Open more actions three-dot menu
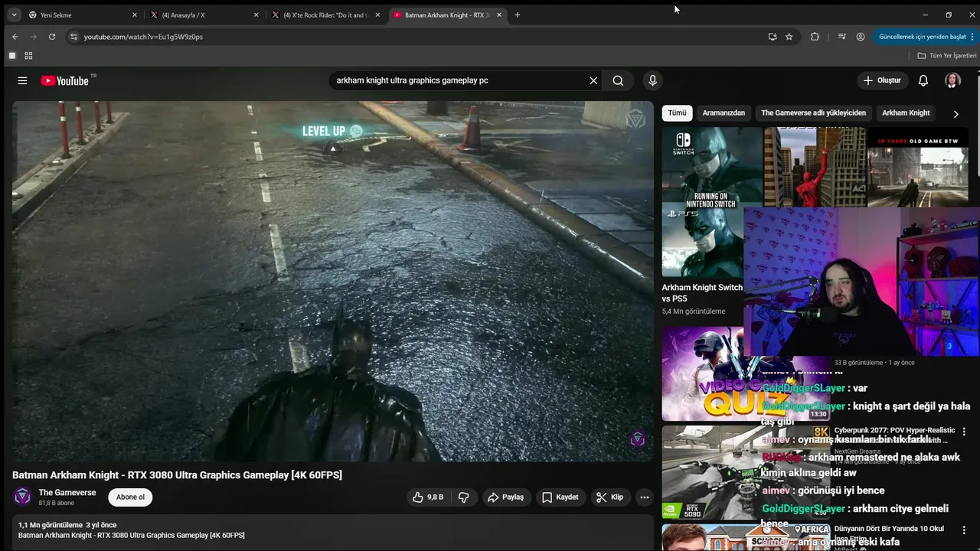Image resolution: width=980 pixels, height=551 pixels. pos(645,497)
